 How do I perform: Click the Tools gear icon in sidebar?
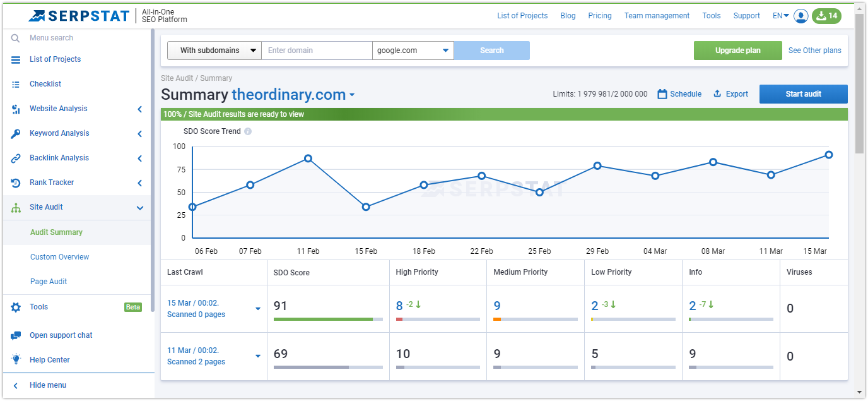pyautogui.click(x=16, y=307)
